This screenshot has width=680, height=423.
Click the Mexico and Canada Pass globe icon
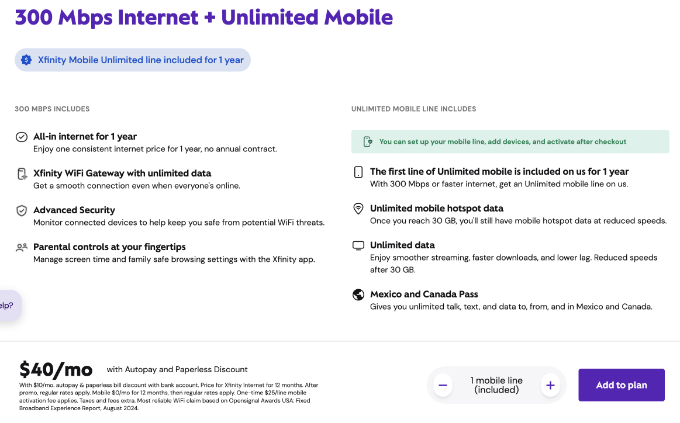point(358,295)
